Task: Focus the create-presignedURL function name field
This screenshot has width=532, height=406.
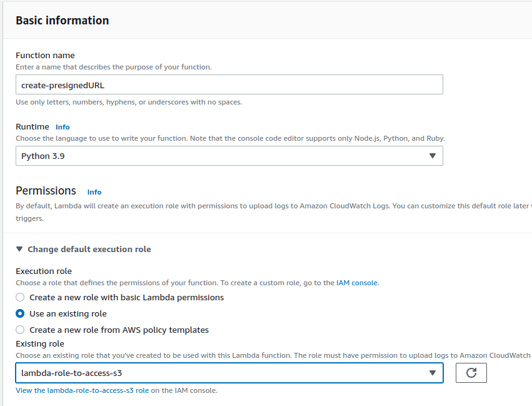Action: coord(229,84)
